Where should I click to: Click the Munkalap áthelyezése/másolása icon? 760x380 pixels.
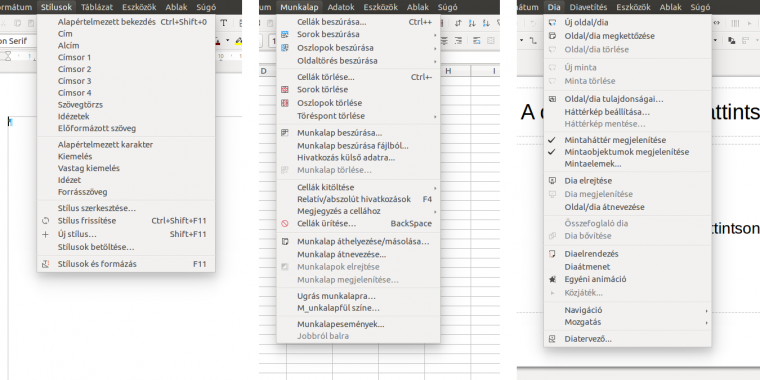[x=285, y=241]
